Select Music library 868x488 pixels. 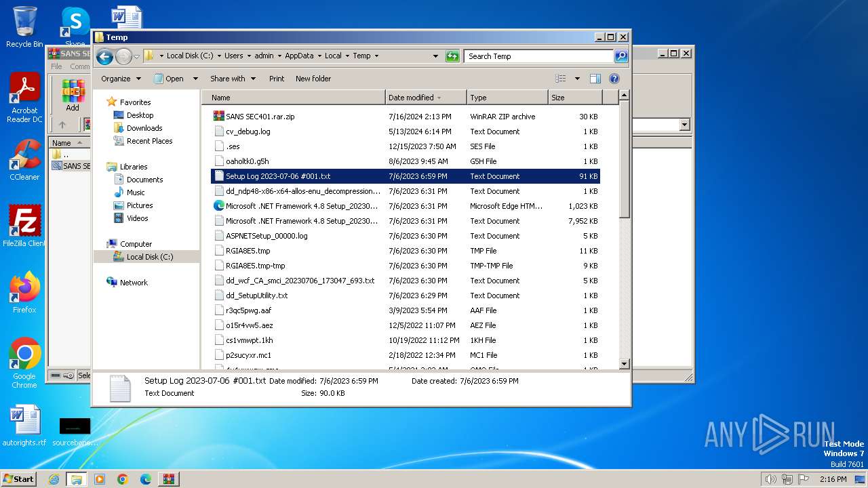pos(136,192)
